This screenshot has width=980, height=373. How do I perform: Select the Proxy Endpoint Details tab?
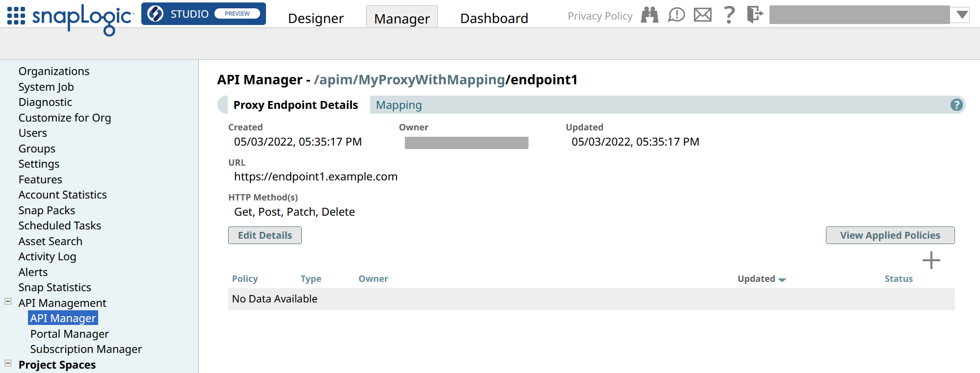295,105
